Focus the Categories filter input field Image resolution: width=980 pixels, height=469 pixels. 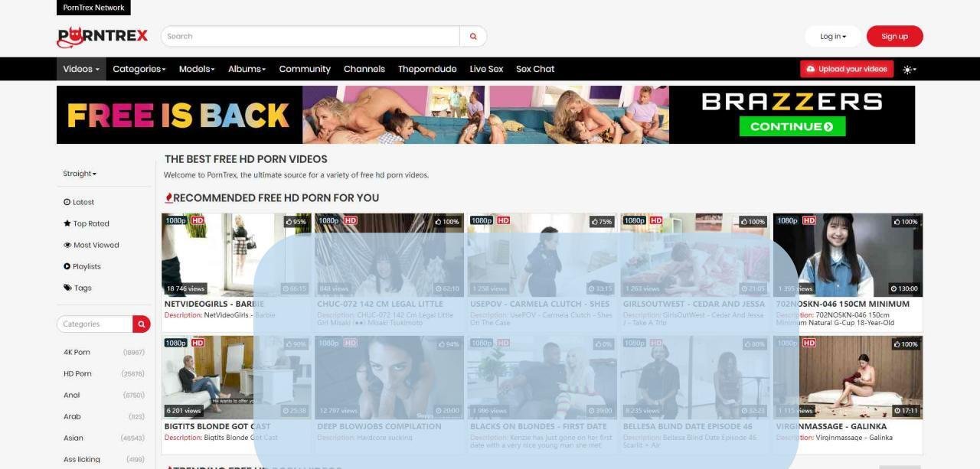[x=95, y=324]
